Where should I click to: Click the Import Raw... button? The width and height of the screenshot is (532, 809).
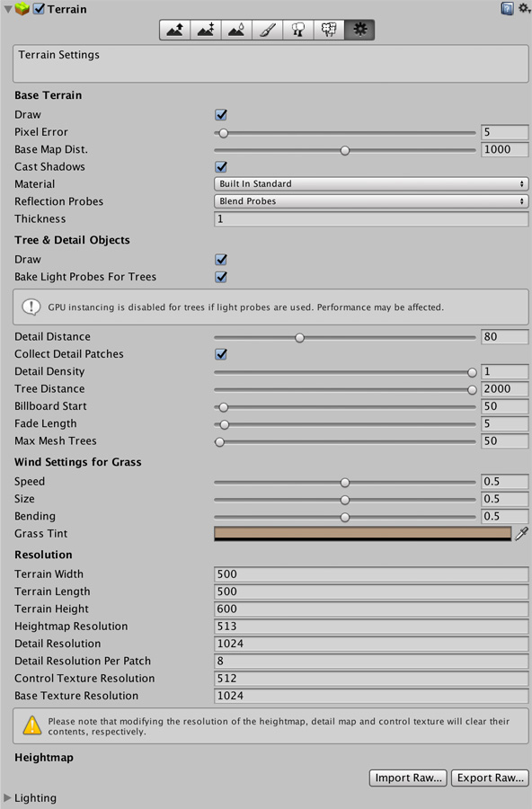click(x=408, y=778)
